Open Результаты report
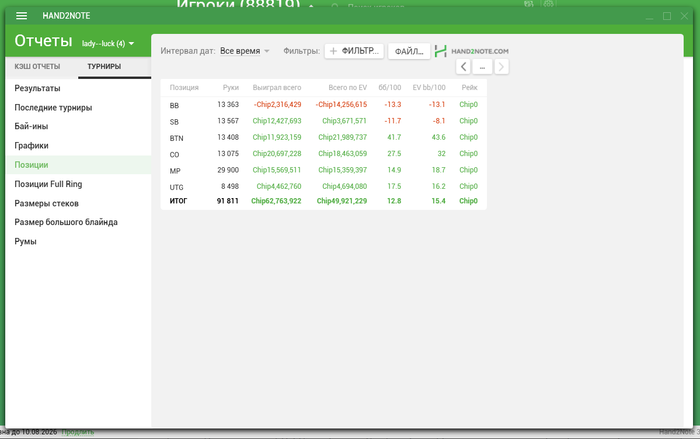The width and height of the screenshot is (700, 439). (x=38, y=88)
